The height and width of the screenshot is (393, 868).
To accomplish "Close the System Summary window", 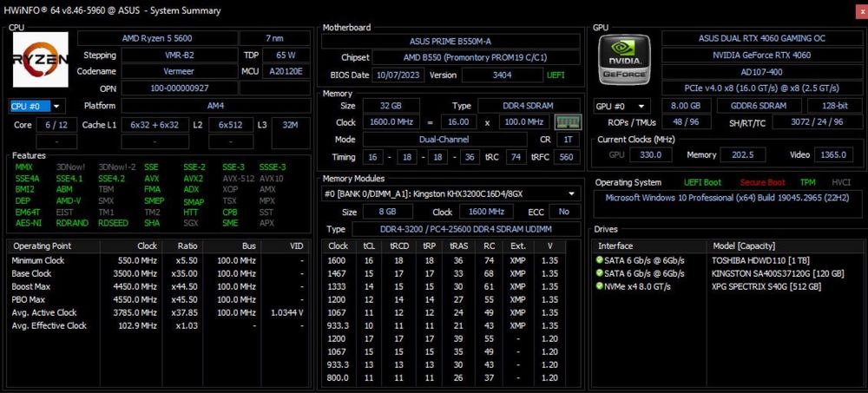I will click(x=861, y=10).
